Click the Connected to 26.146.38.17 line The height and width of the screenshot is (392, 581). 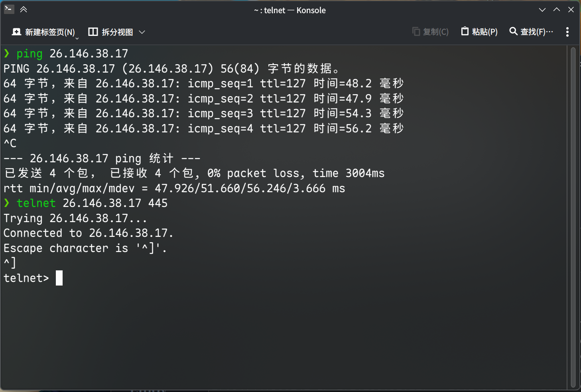tap(88, 233)
